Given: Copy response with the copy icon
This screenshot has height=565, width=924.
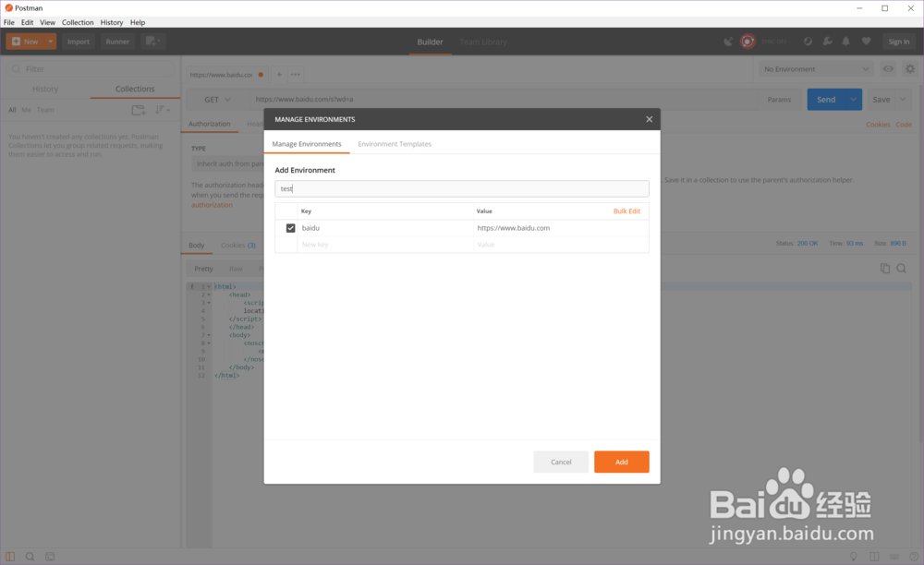Looking at the screenshot, I should coord(884,269).
